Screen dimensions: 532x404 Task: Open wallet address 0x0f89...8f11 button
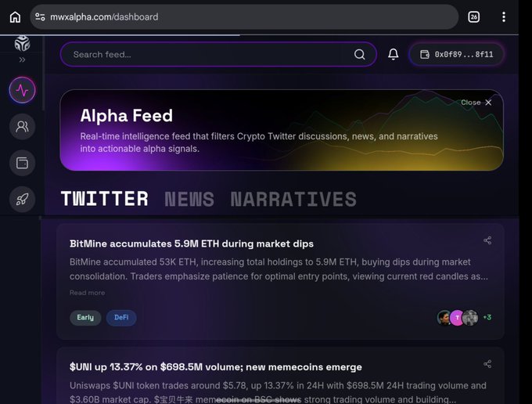(x=456, y=54)
